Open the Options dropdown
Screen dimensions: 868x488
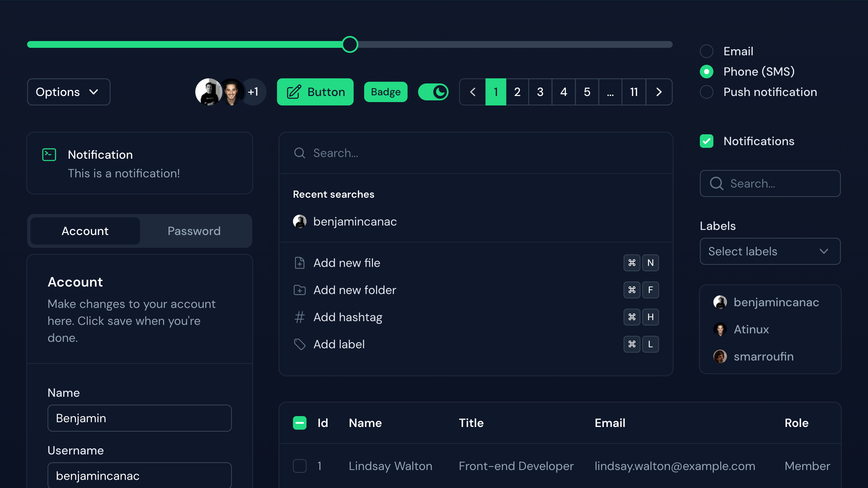(68, 92)
